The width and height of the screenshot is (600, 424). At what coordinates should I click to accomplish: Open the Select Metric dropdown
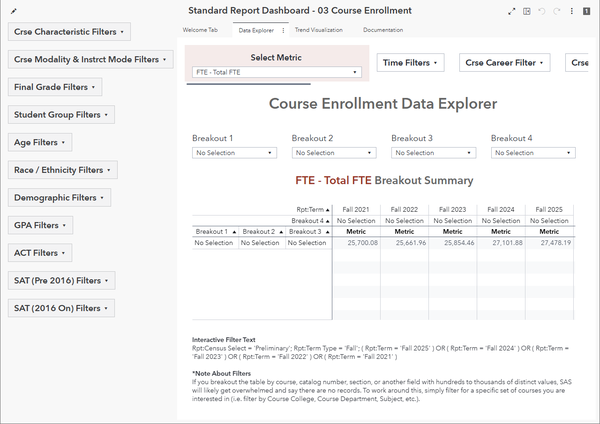pos(277,72)
